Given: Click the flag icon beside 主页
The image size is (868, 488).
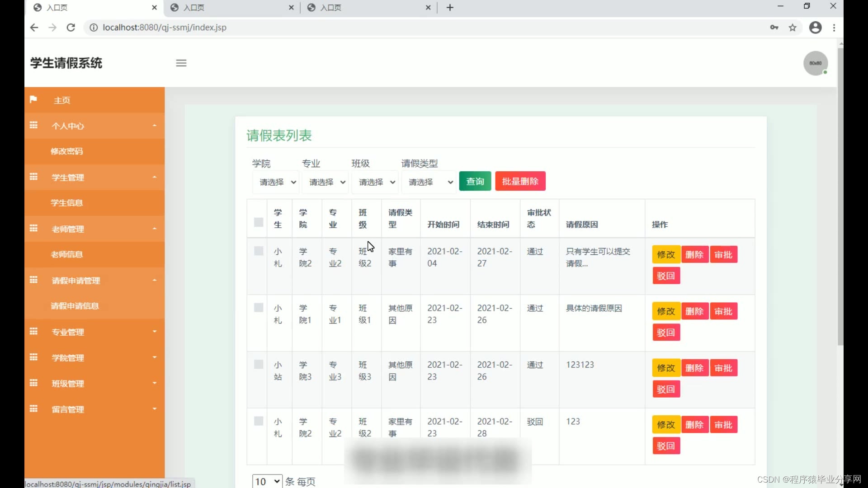Looking at the screenshot, I should point(33,99).
